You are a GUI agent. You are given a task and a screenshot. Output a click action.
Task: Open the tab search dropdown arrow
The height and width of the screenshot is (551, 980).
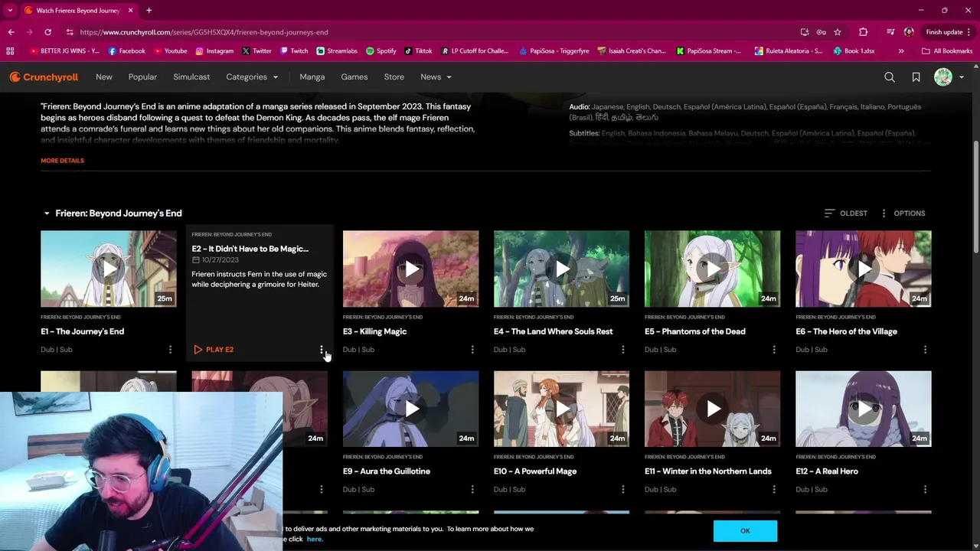coord(10,11)
